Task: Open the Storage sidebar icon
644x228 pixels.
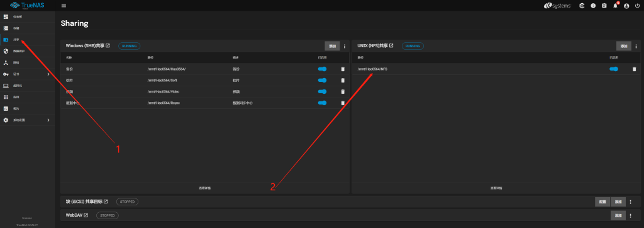Action: point(6,28)
